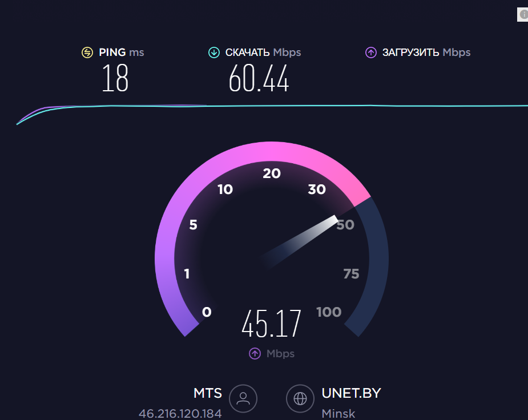
Task: Click the MTS user profile icon
Action: coord(243,399)
